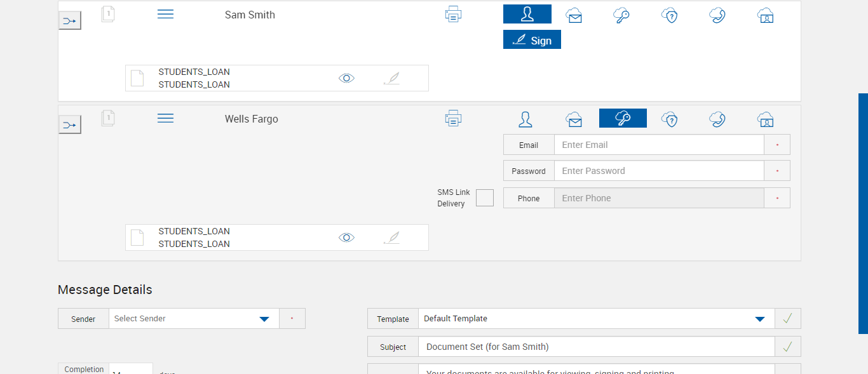Toggle the eye icon on Wells Fargo's STUDENTS_LOAN document
The height and width of the screenshot is (374, 868).
(346, 237)
